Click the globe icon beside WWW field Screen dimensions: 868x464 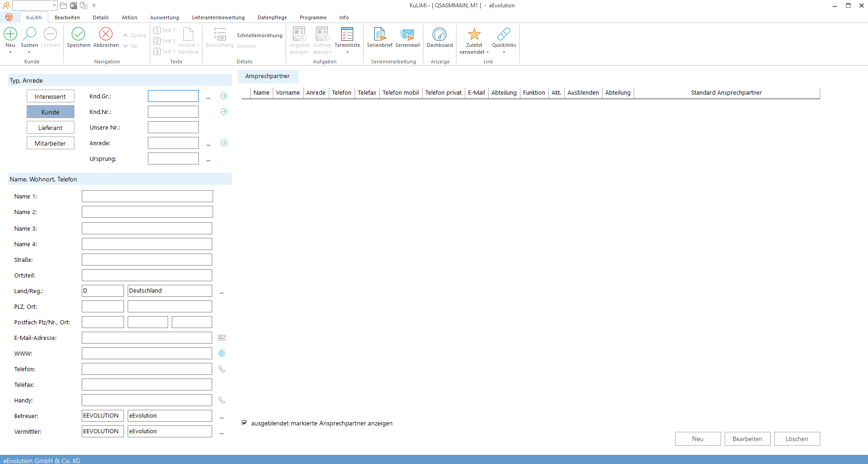(x=222, y=353)
